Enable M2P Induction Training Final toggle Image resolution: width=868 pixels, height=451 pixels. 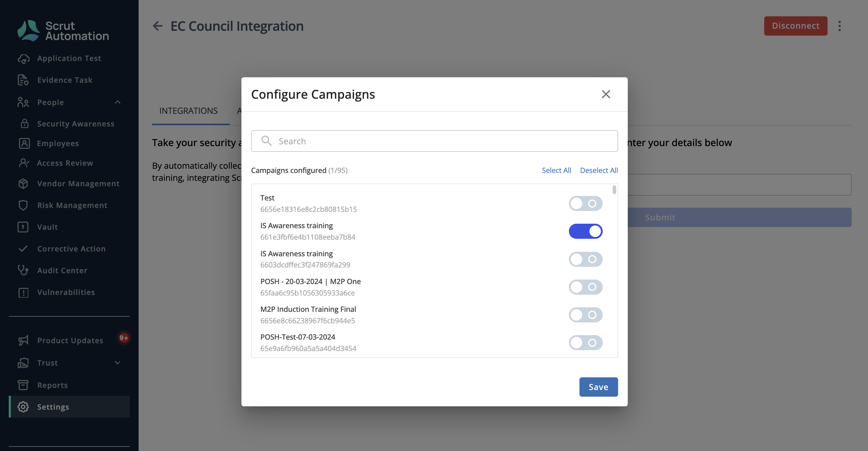point(586,315)
